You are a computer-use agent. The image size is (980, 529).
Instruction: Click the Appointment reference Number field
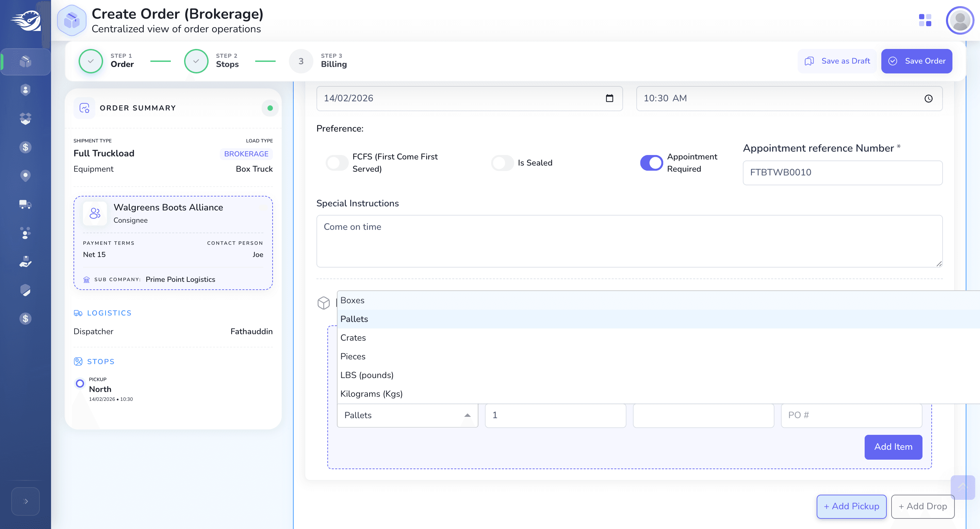(842, 172)
